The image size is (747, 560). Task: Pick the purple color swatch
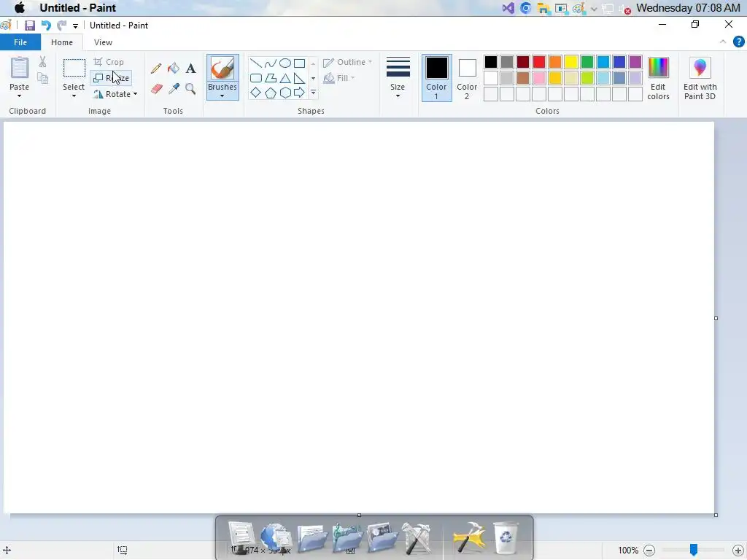click(635, 62)
